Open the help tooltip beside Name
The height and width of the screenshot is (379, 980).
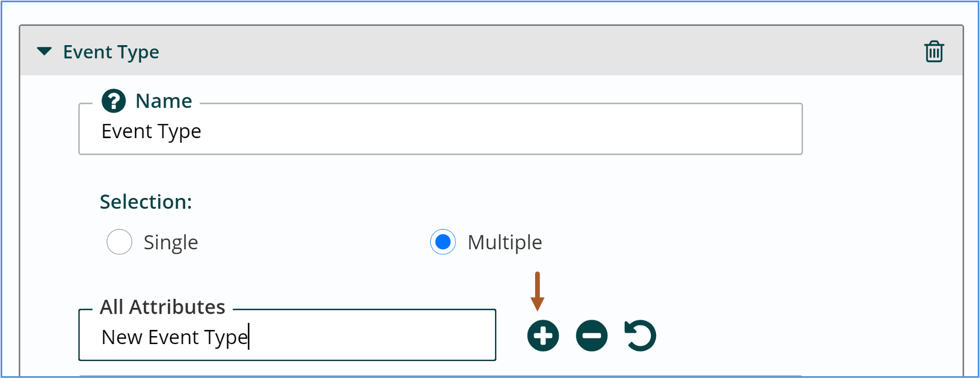point(113,101)
